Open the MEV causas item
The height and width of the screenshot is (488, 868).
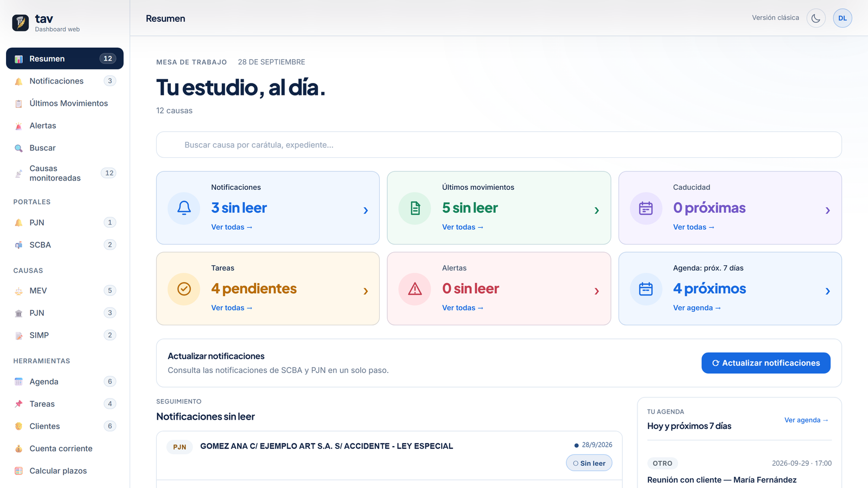tap(65, 291)
